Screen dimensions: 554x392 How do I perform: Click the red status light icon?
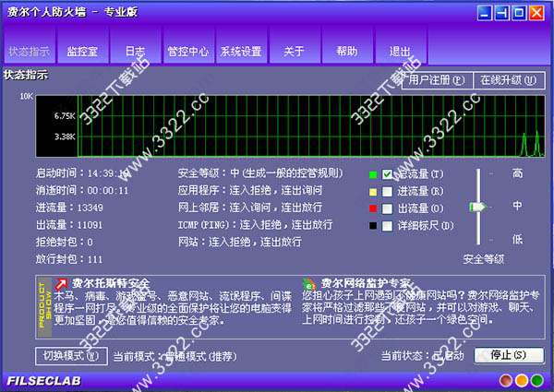click(x=506, y=381)
